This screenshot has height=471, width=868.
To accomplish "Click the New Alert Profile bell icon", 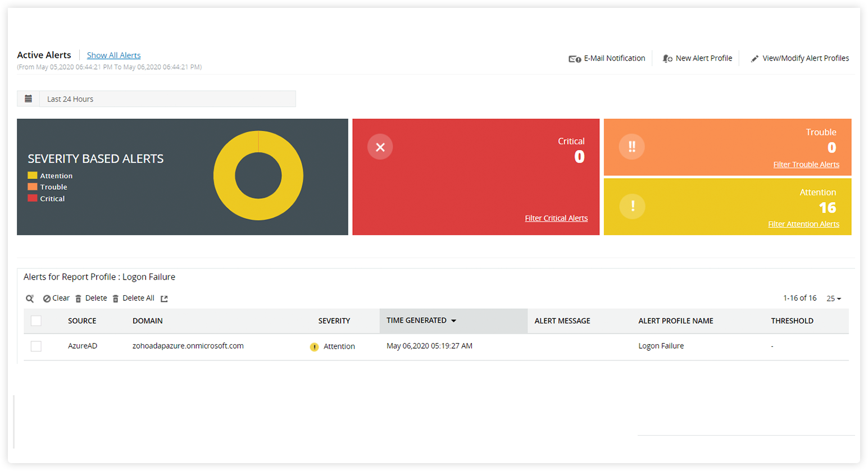I will pos(667,59).
